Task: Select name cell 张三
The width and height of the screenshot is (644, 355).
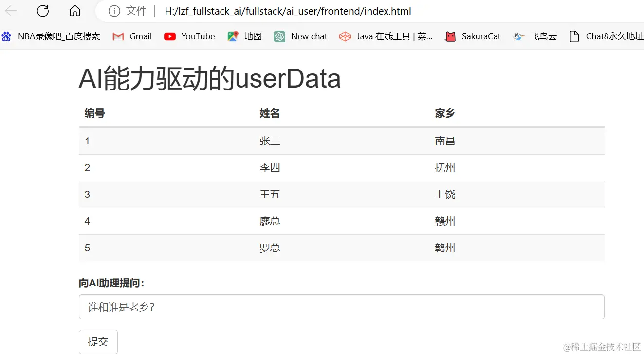Action: tap(270, 141)
